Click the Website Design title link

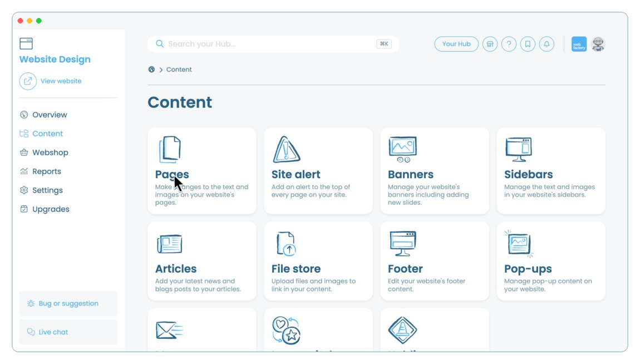pos(55,59)
